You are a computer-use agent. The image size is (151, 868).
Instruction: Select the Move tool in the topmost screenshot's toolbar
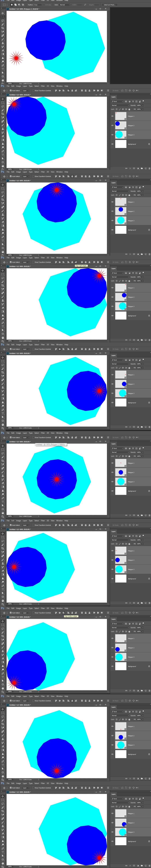[3, 13]
